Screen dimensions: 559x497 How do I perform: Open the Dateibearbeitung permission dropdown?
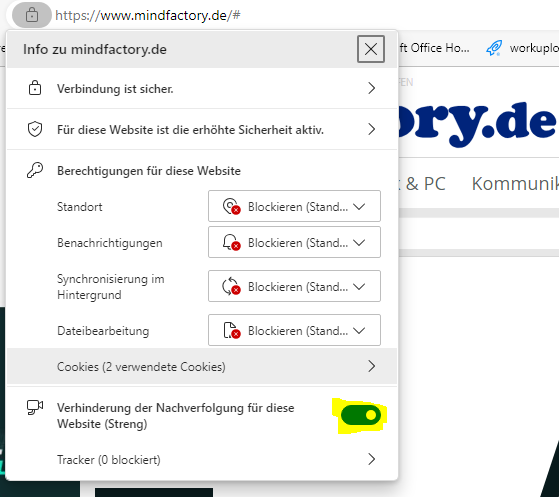294,330
